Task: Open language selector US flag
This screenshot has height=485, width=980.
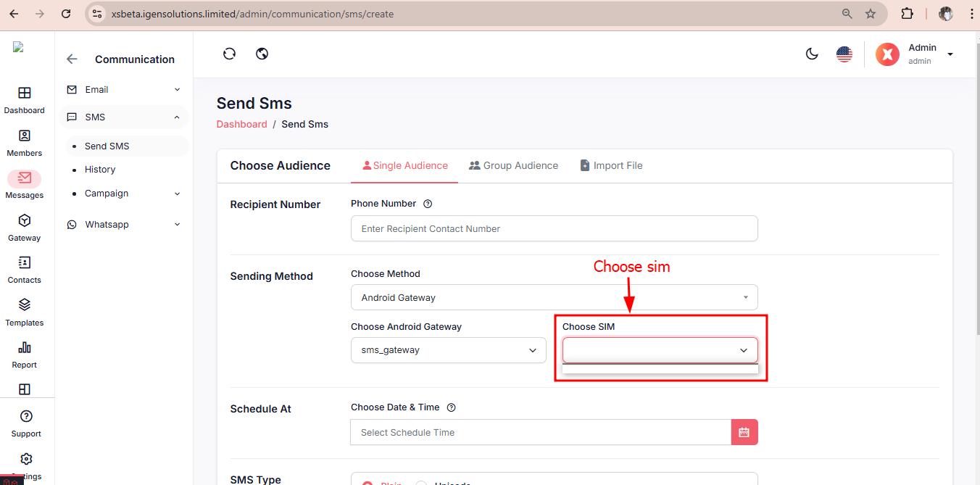Action: click(844, 54)
